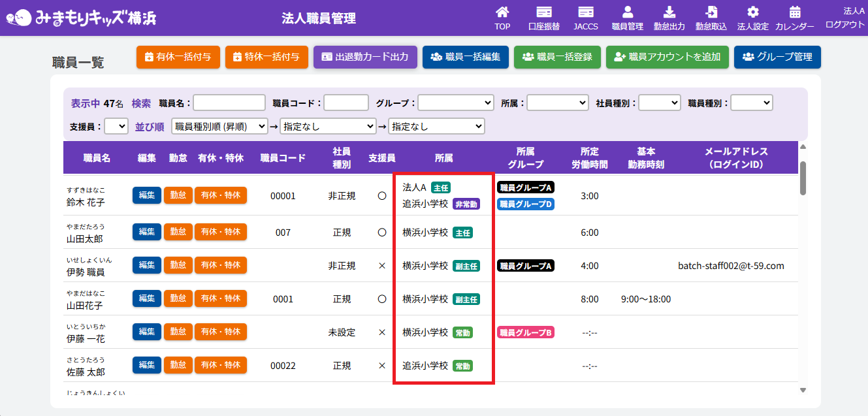Screen dimensions: 868x416
Task: Open the 支援員 filter dropdown
Action: pos(116,126)
